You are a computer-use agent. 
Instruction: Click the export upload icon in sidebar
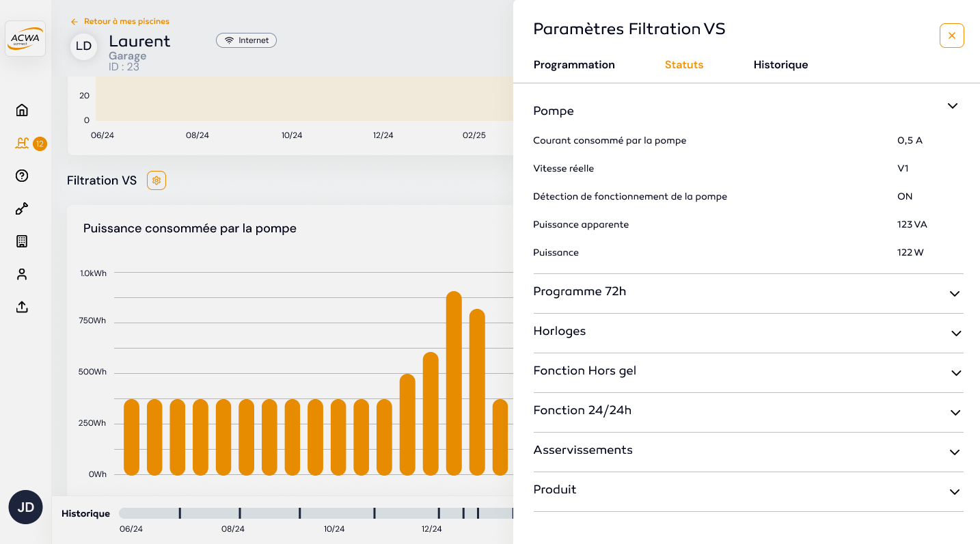(x=22, y=307)
